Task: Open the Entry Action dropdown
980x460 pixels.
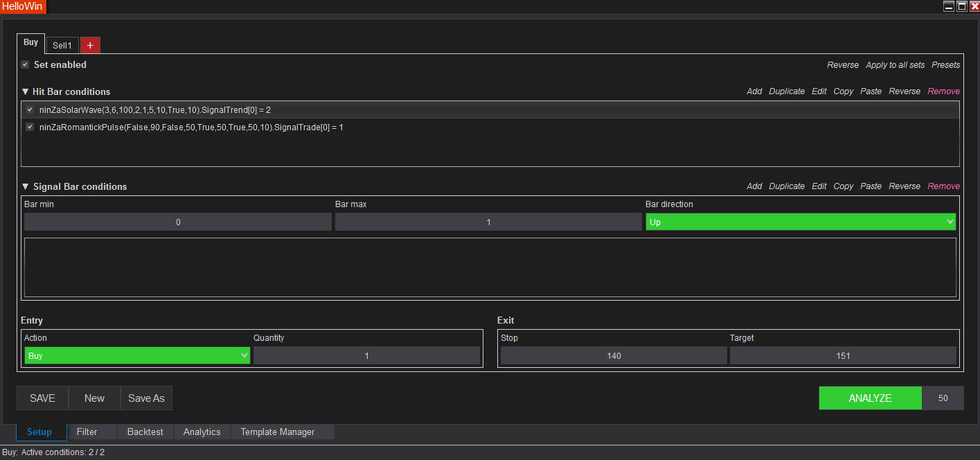Action: (x=136, y=355)
